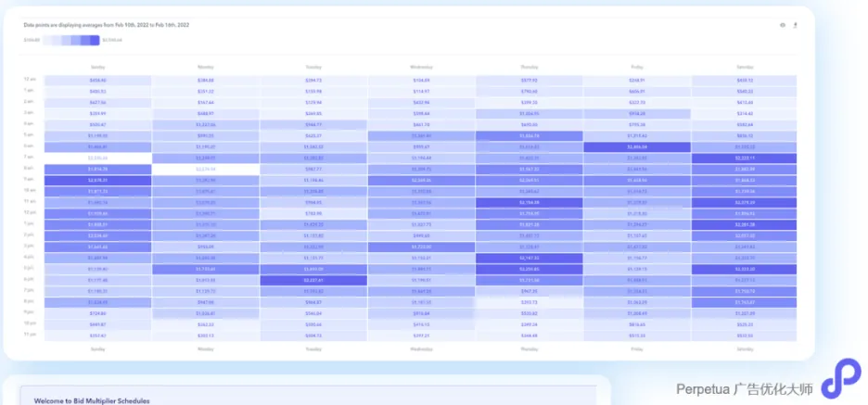Screen dimensions: 868x405
Task: Select the Monday 12 am heatmap cell
Action: point(205,81)
